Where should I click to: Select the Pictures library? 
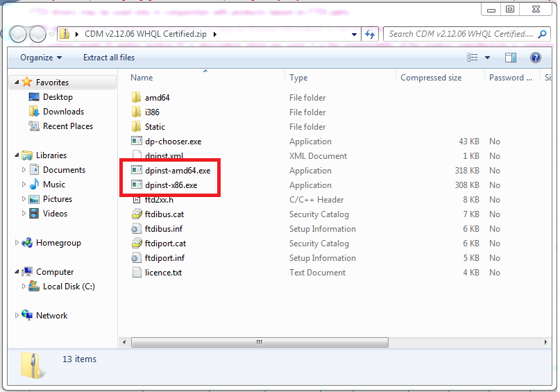pyautogui.click(x=58, y=199)
